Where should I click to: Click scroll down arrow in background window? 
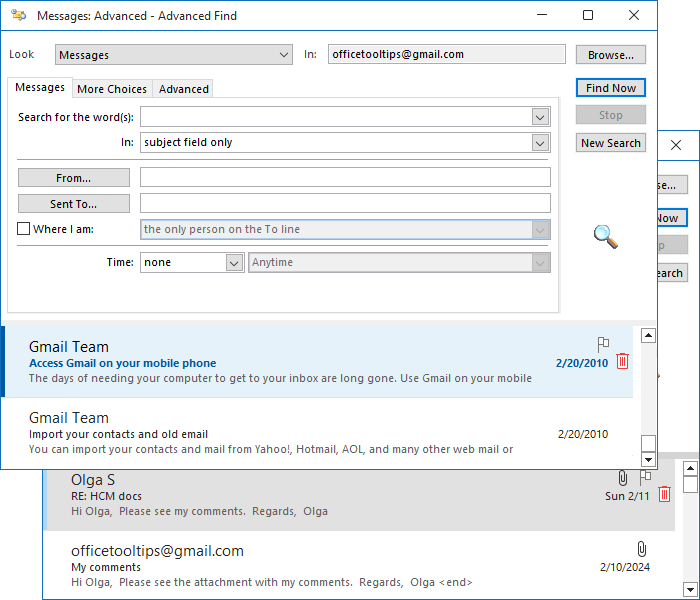pyautogui.click(x=690, y=588)
